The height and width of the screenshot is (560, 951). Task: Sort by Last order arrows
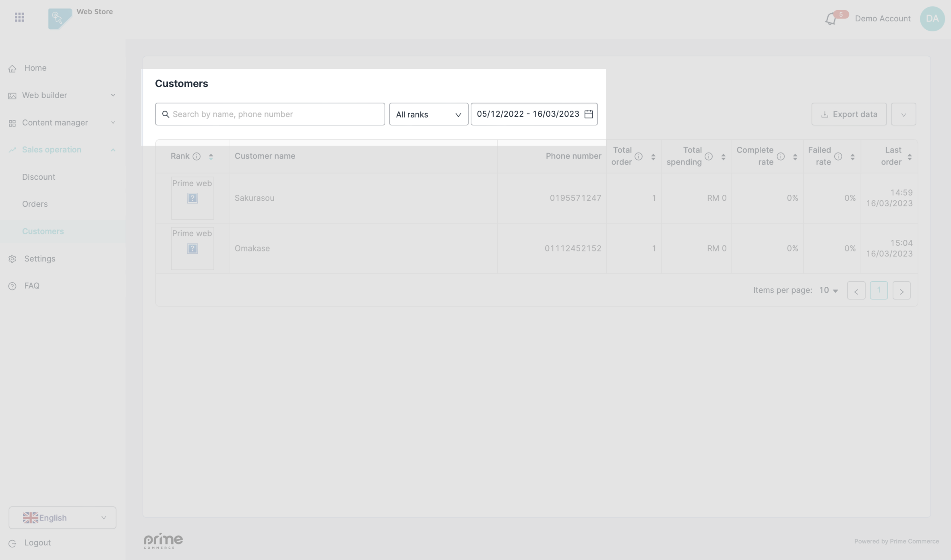click(x=910, y=157)
